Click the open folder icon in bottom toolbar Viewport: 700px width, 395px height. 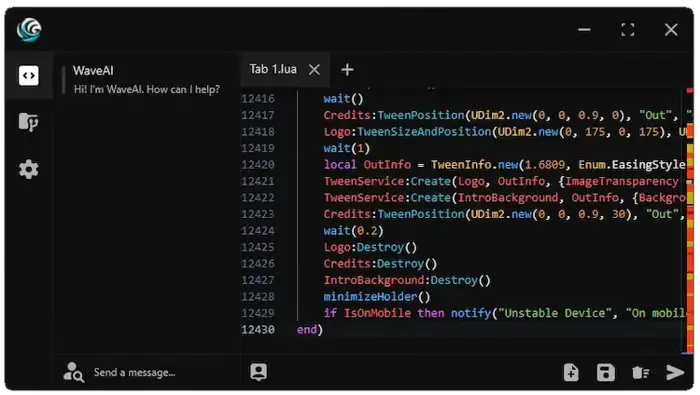pos(641,372)
